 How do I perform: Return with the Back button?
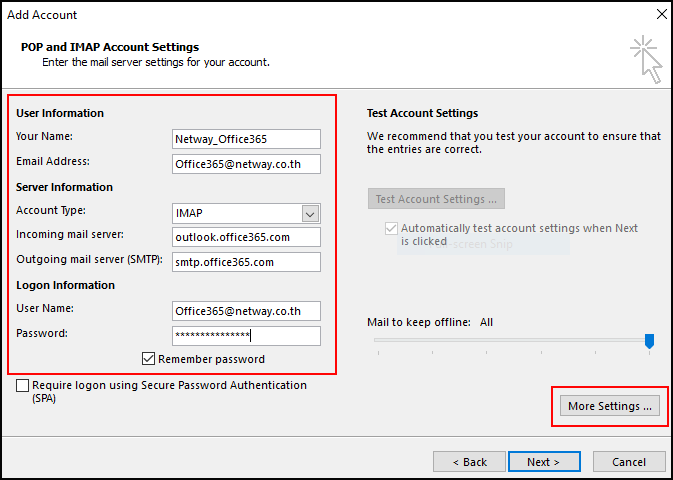click(469, 462)
